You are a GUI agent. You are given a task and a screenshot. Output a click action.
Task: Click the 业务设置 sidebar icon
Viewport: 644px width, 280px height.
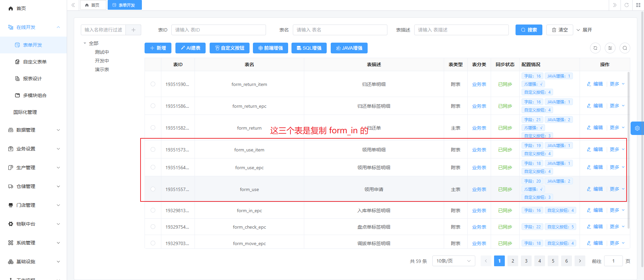point(11,149)
